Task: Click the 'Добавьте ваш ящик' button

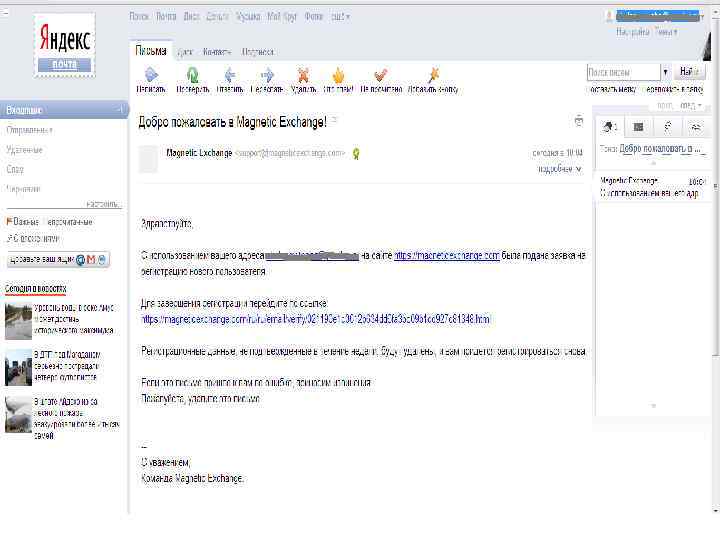Action: (58, 260)
